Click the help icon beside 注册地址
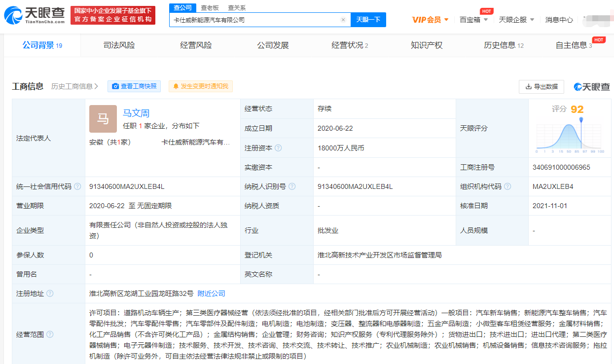Screen dimensions: 614x364 [x=50, y=293]
